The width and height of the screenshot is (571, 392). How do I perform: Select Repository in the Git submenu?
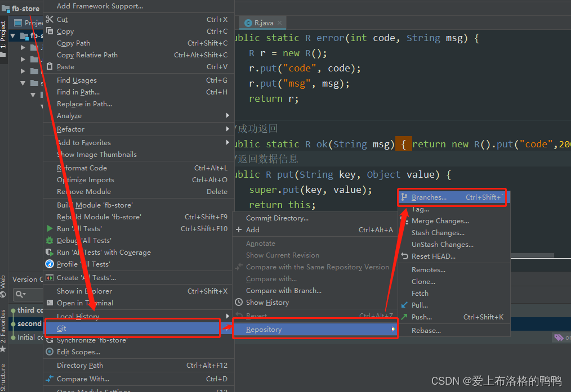point(315,329)
